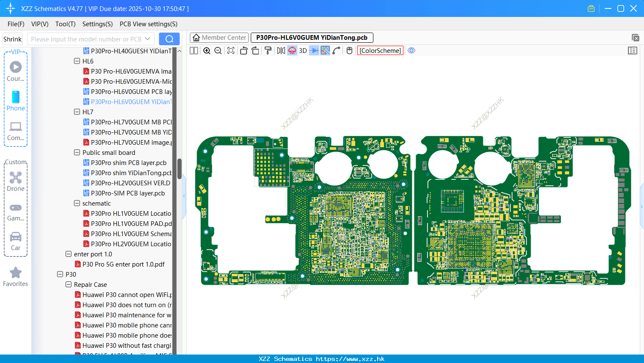The width and height of the screenshot is (644, 363).
Task: Toggle the split view layout icon
Action: 194,50
